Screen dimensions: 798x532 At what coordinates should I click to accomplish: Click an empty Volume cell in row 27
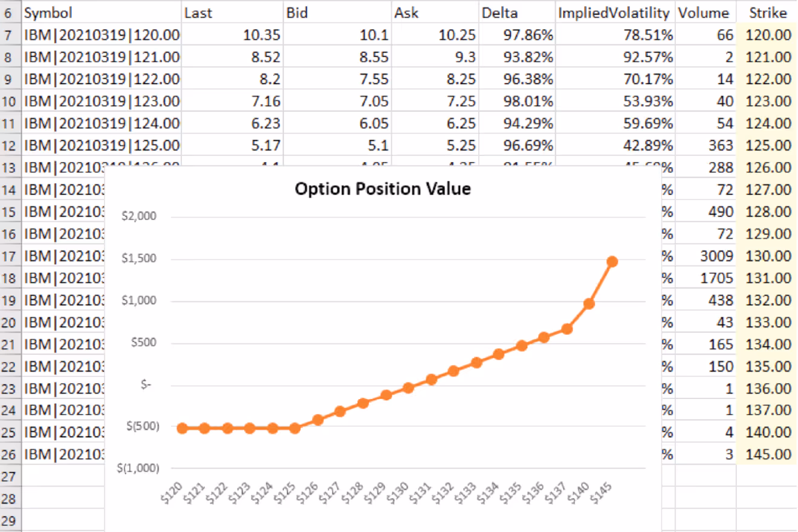[704, 476]
